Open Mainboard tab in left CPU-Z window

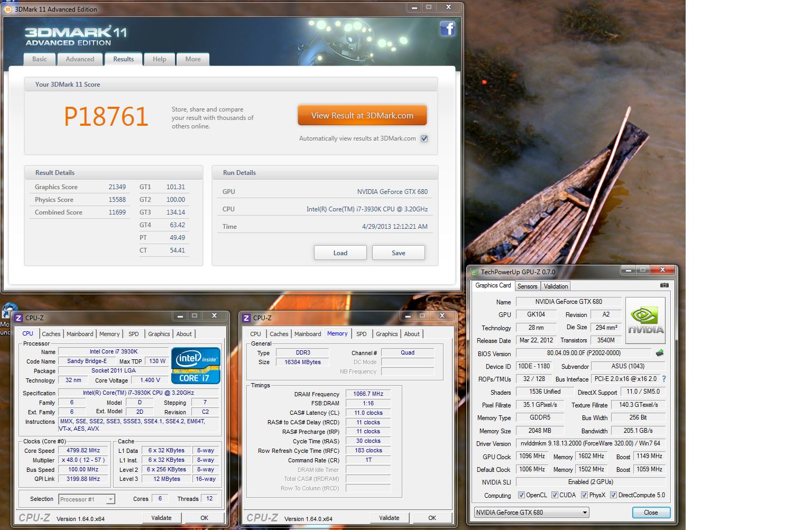[x=80, y=334]
